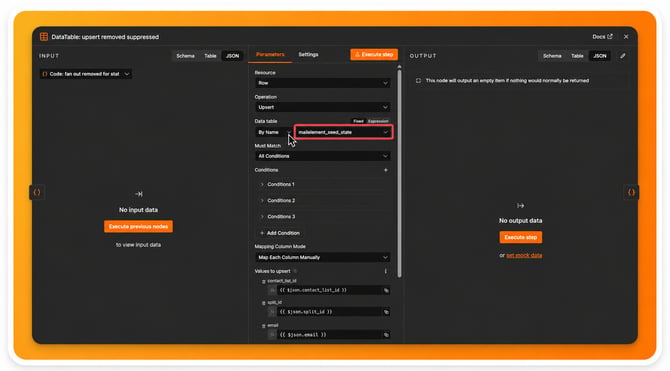Click the Execute step button in output panel
Screen dimensions: 670x371
(x=520, y=237)
